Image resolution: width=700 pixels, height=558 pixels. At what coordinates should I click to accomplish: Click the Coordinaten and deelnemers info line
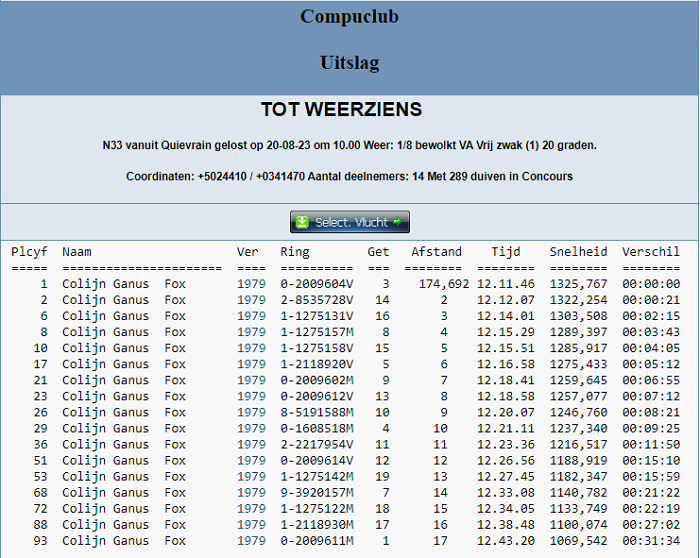pyautogui.click(x=349, y=177)
